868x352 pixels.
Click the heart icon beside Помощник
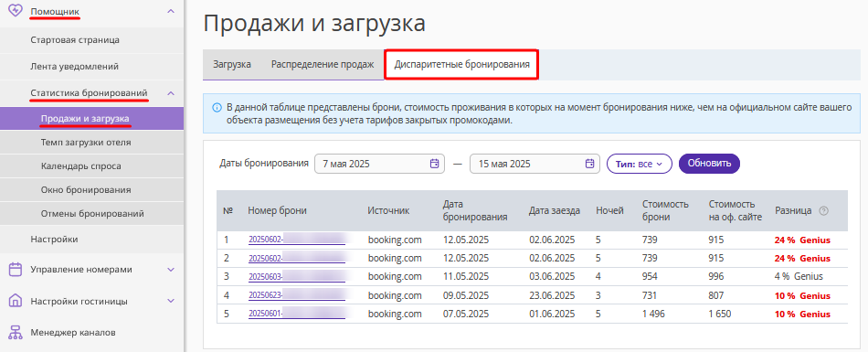point(16,11)
